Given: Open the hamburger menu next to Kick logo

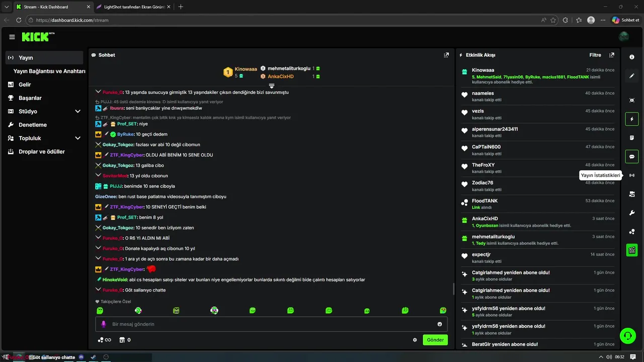Looking at the screenshot, I should [12, 37].
